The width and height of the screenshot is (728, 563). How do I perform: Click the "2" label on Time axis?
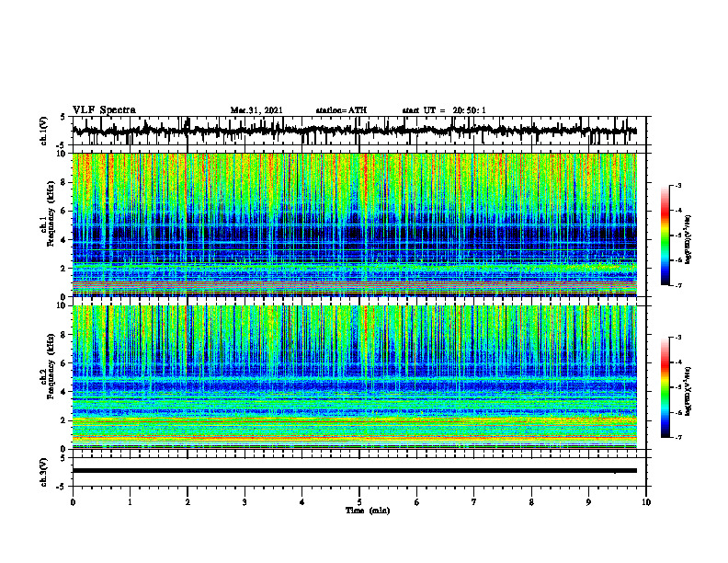click(188, 502)
